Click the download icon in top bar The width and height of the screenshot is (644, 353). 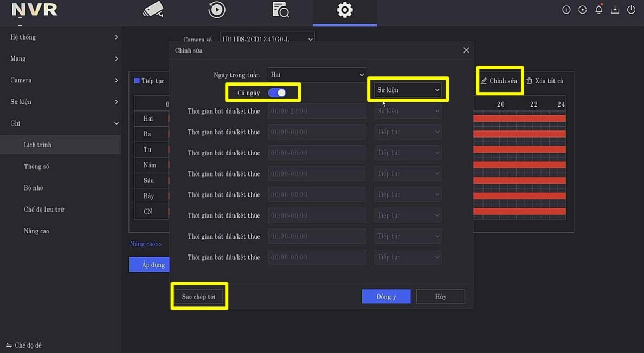(x=615, y=10)
